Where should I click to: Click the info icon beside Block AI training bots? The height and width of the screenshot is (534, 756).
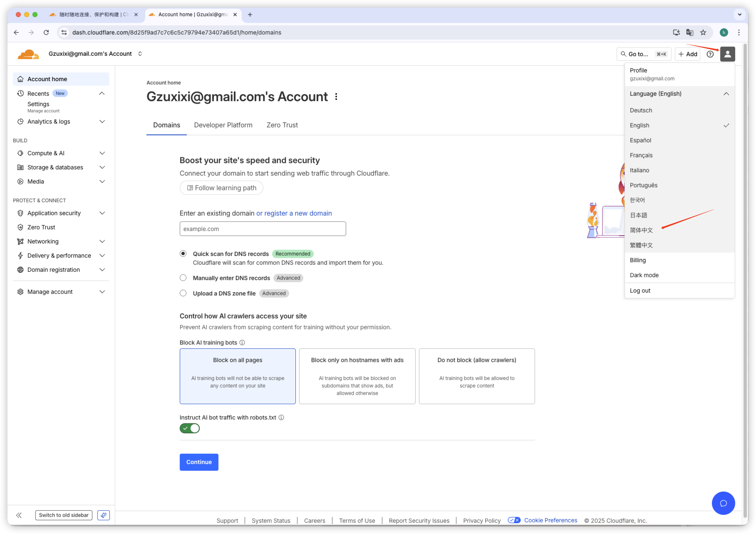pos(242,343)
